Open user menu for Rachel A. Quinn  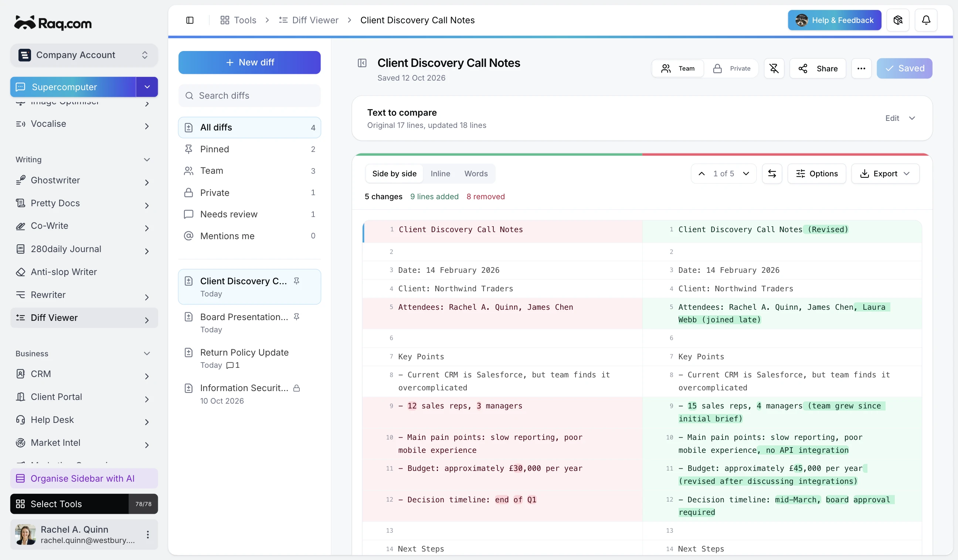147,534
